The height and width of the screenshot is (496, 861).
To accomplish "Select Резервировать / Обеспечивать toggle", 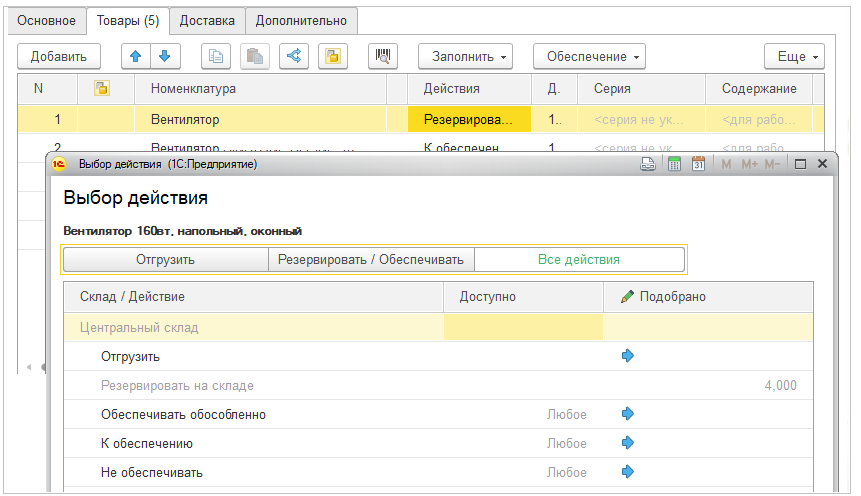I will click(371, 259).
